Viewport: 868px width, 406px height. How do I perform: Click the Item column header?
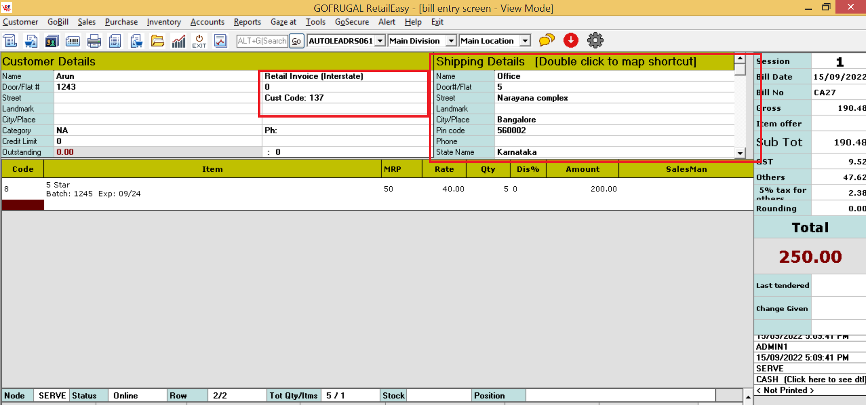[x=212, y=169]
